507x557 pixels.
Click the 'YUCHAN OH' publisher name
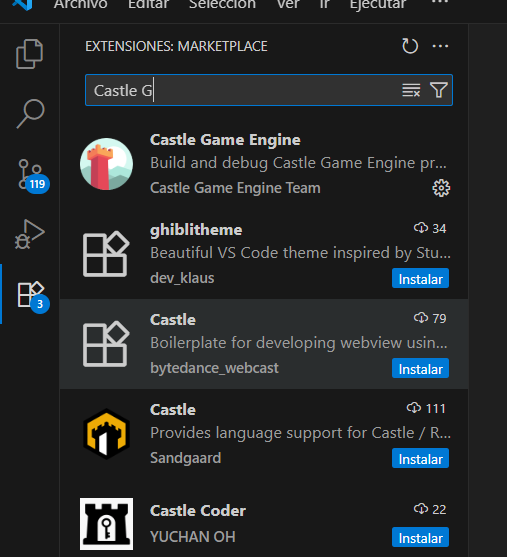(x=193, y=536)
